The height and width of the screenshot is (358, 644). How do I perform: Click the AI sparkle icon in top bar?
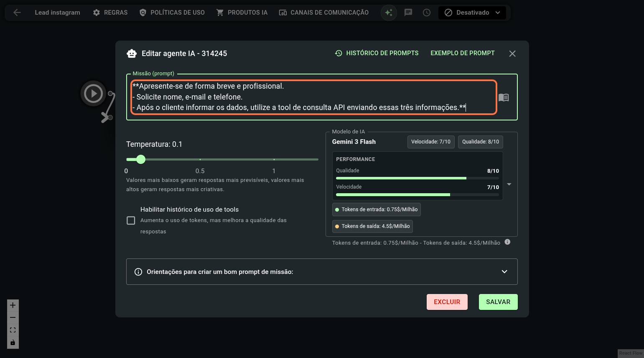[389, 13]
